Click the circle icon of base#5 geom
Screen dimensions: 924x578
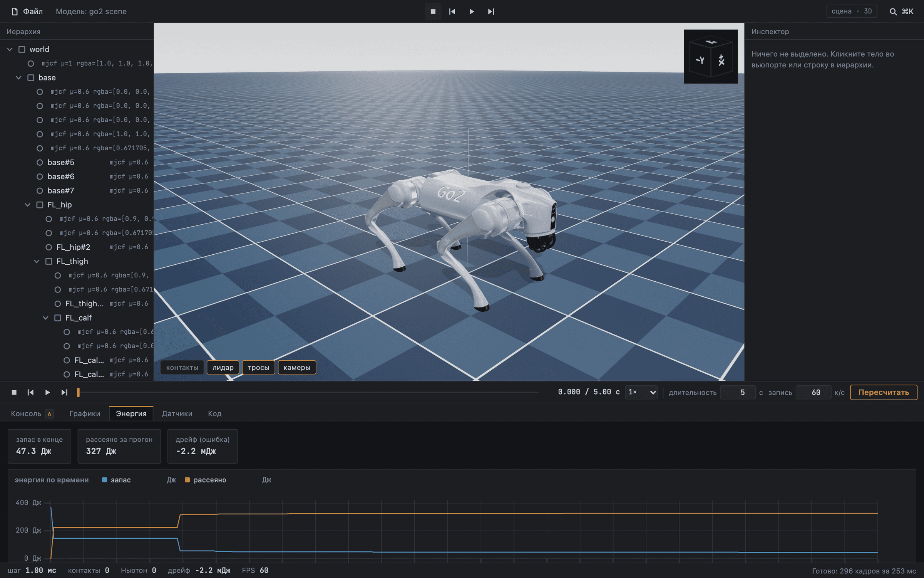(x=40, y=163)
